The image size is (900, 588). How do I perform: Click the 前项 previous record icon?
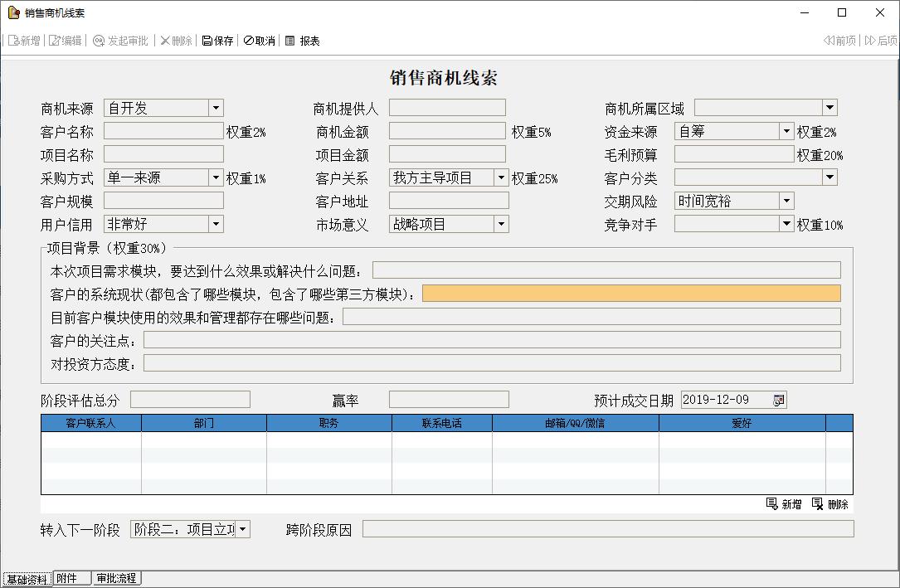coord(829,41)
